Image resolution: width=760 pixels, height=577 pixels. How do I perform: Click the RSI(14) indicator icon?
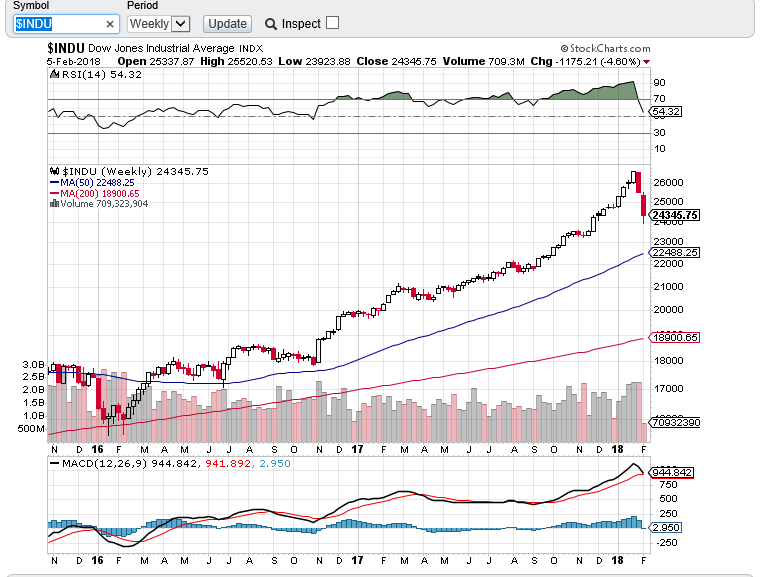(x=55, y=74)
